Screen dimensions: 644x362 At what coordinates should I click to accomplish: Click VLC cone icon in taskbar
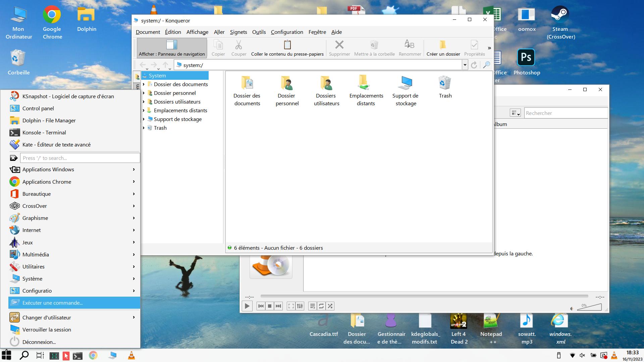pos(131,356)
